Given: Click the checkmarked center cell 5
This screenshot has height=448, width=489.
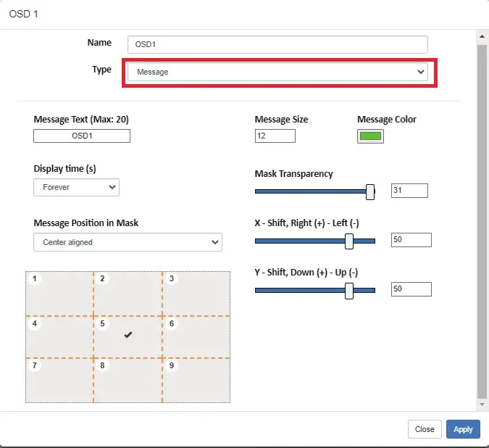Looking at the screenshot, I should click(x=128, y=336).
